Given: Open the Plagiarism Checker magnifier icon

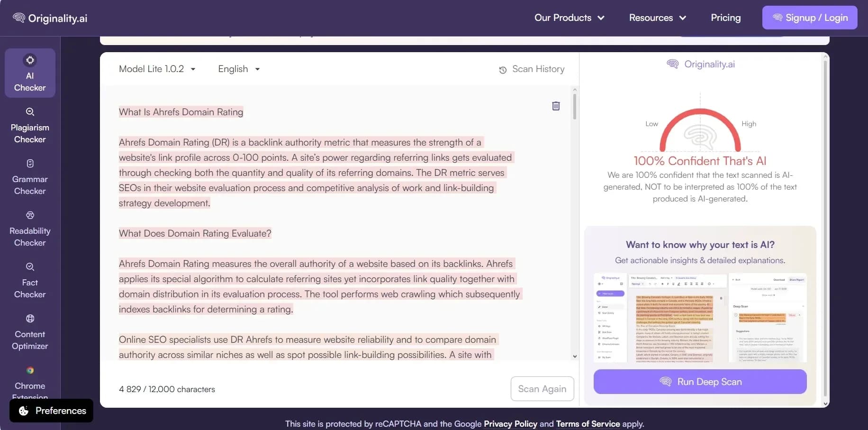Looking at the screenshot, I should pyautogui.click(x=30, y=112).
